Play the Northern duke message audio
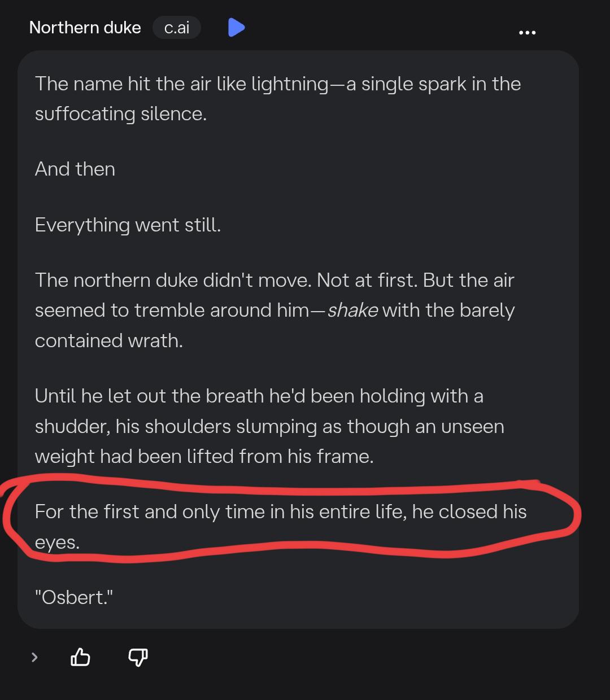Image resolution: width=610 pixels, height=700 pixels. [236, 27]
